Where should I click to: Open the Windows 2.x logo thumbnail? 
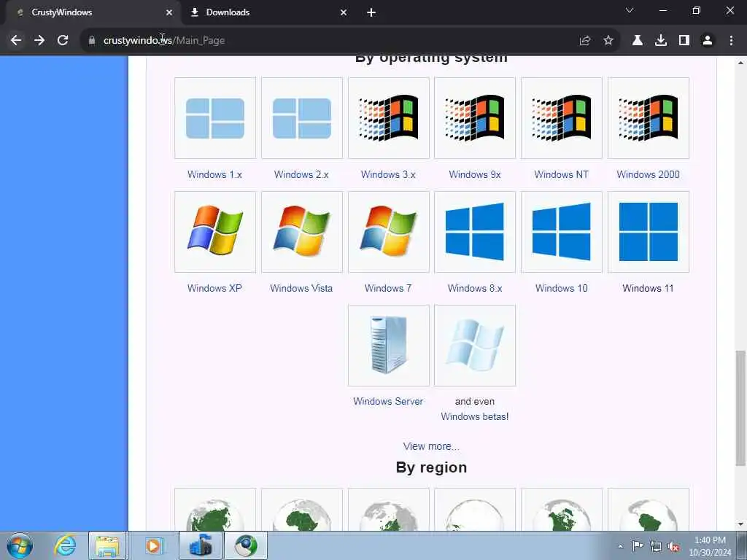point(301,118)
